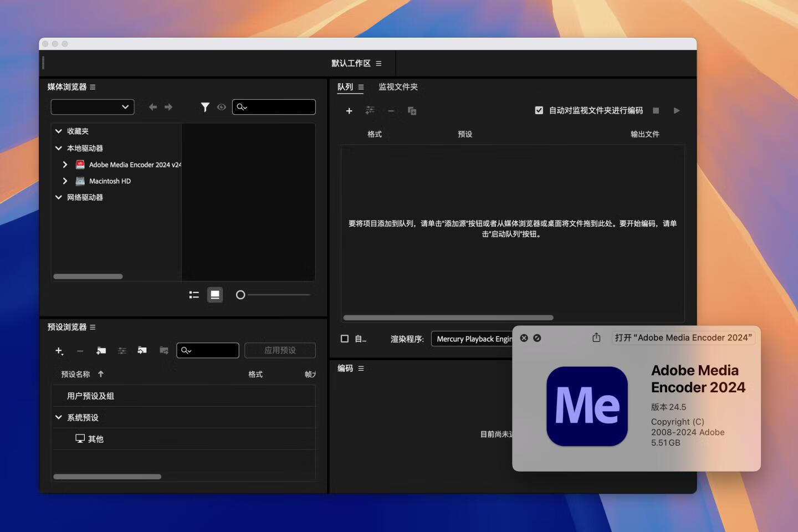This screenshot has width=798, height=532.
Task: Expand the Macintosh HD drive
Action: (65, 181)
